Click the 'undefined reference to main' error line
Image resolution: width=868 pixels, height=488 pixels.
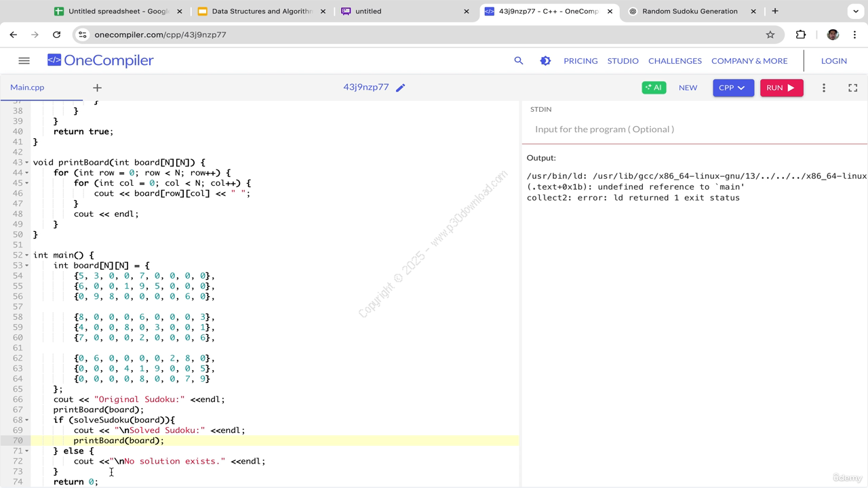(x=635, y=187)
